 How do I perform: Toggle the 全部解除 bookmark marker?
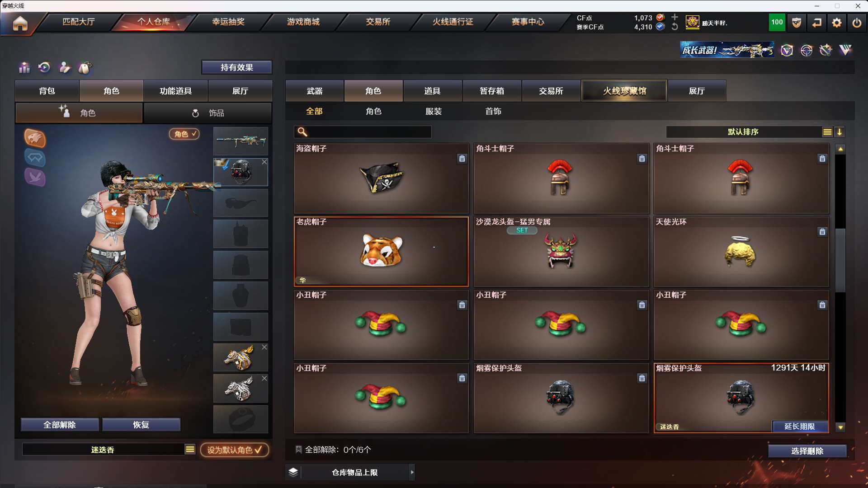coord(298,450)
